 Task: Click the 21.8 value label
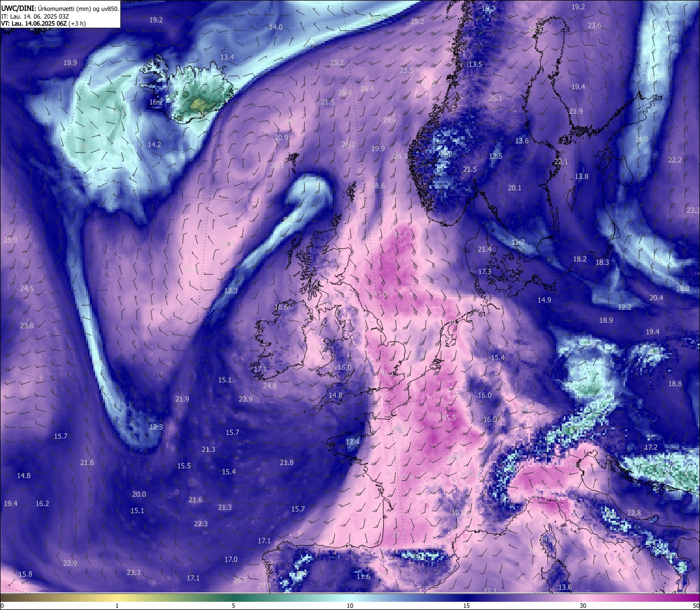[287, 463]
